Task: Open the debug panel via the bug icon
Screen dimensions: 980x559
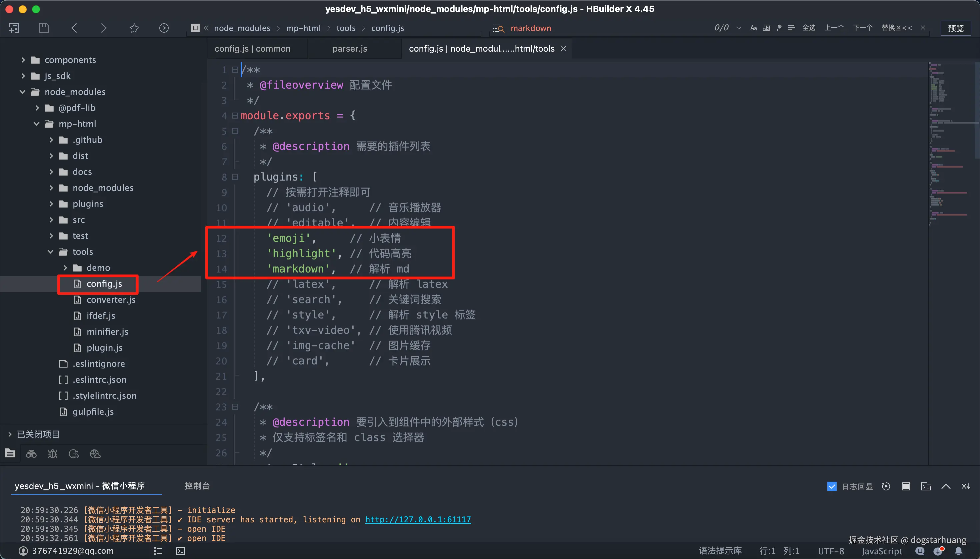Action: pos(52,453)
